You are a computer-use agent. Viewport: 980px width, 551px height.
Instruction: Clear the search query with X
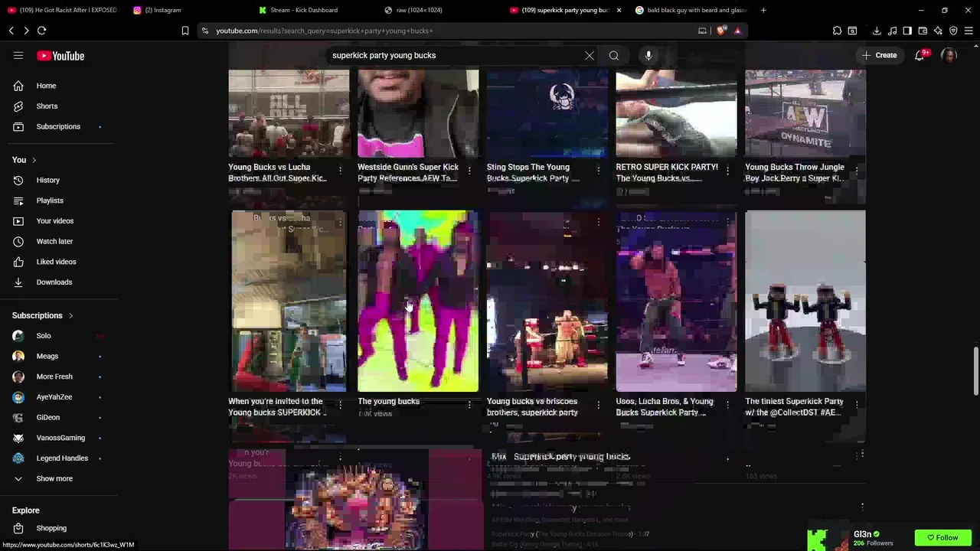(590, 55)
